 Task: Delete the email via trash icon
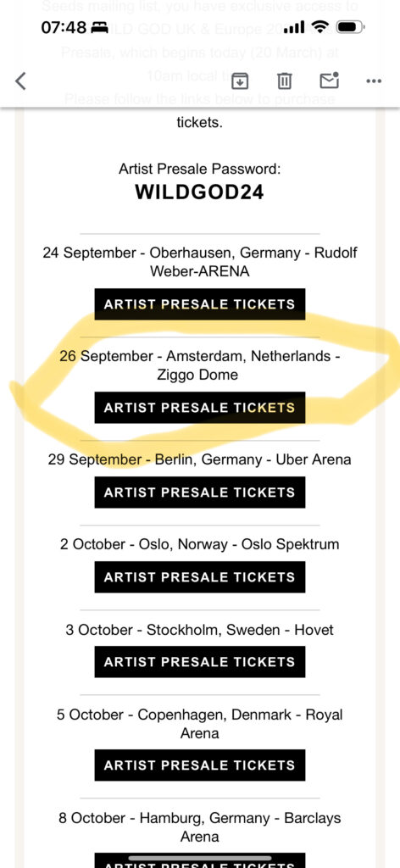point(284,81)
